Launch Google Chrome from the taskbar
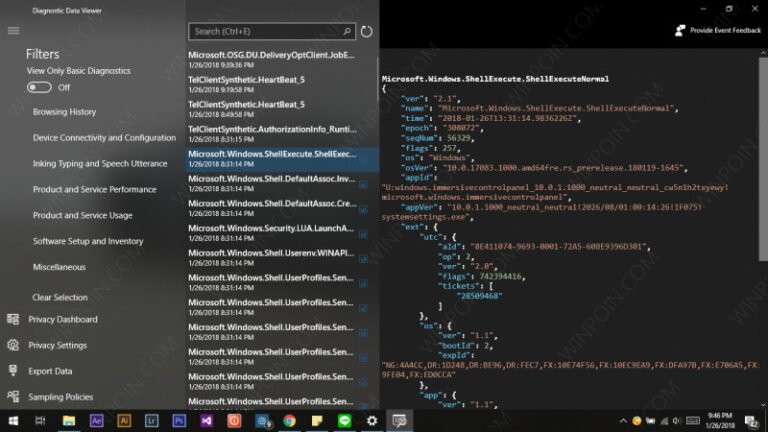The width and height of the screenshot is (768, 432). point(290,421)
